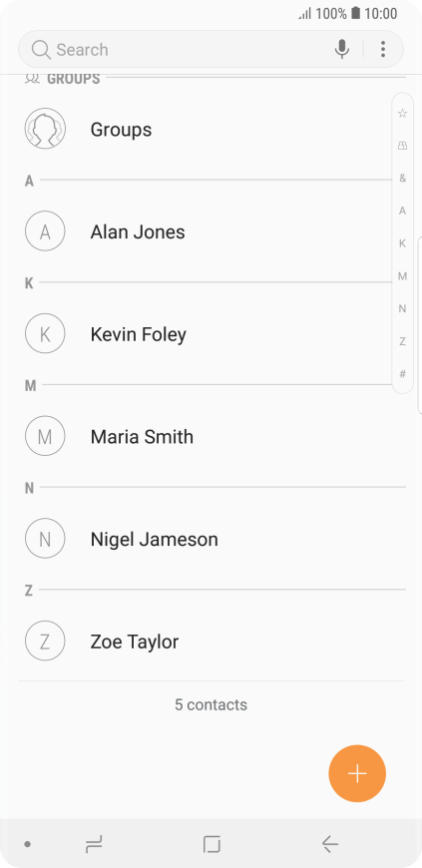This screenshot has height=868, width=422.
Task: Tap the # symbol in index bar
Action: click(x=403, y=374)
